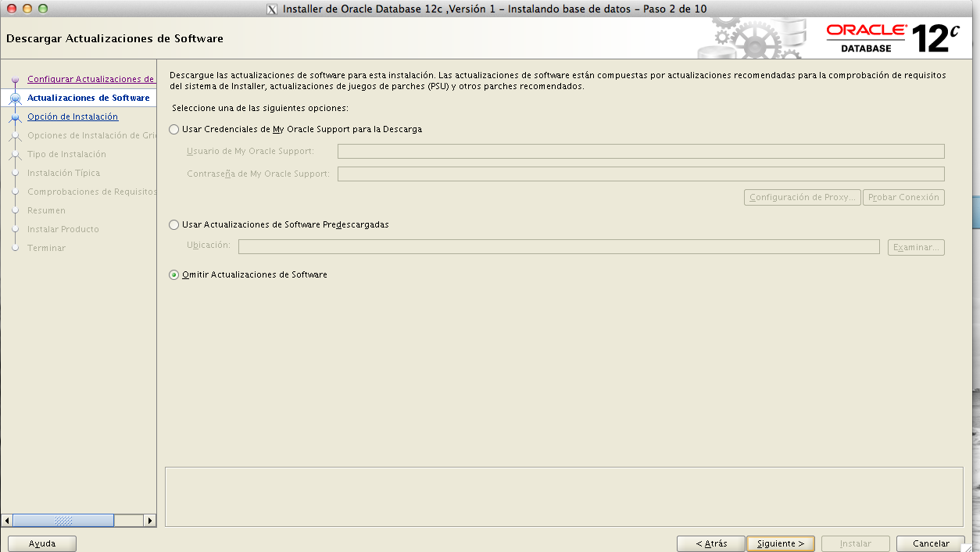Viewport: 980px width, 552px height.
Task: Select Usar Actualizaciones de Software Predescargadas
Action: coord(174,225)
